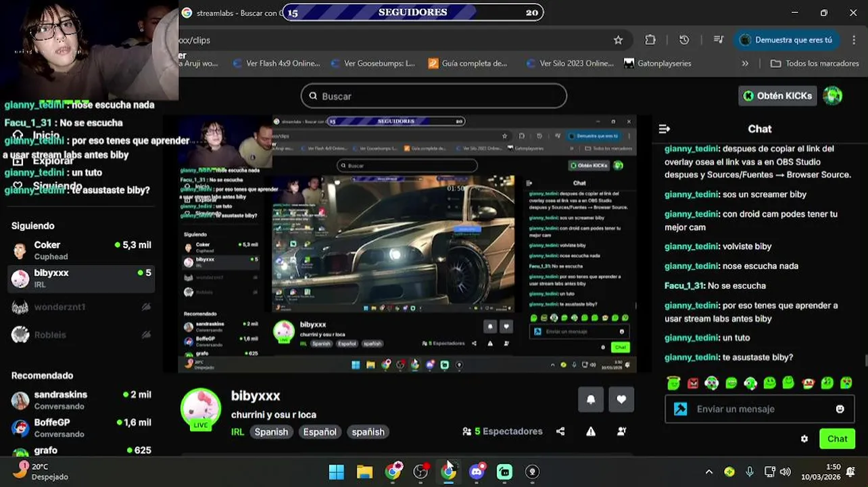Viewport: 868px width, 487px height.
Task: Open offline channel wonderznt1
Action: pyautogui.click(x=81, y=307)
